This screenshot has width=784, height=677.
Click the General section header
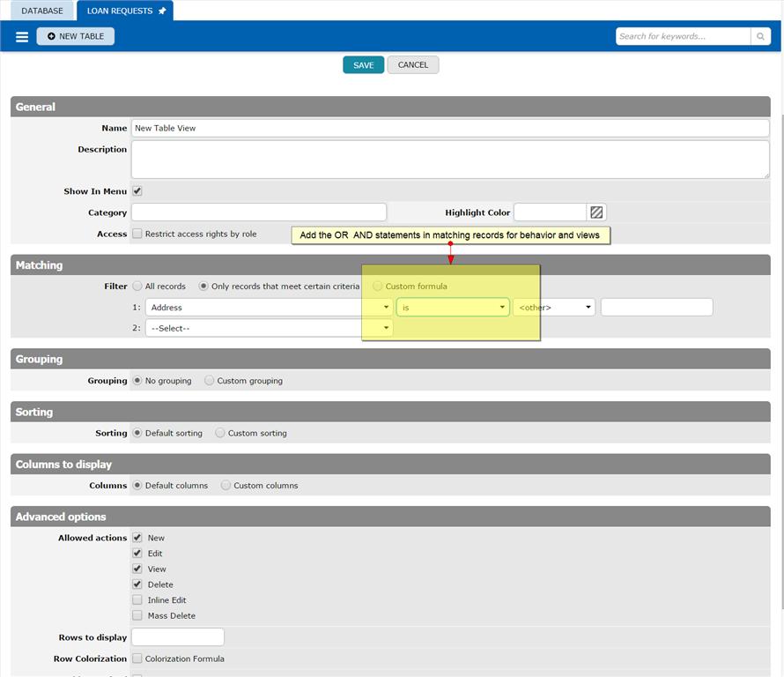(x=390, y=107)
